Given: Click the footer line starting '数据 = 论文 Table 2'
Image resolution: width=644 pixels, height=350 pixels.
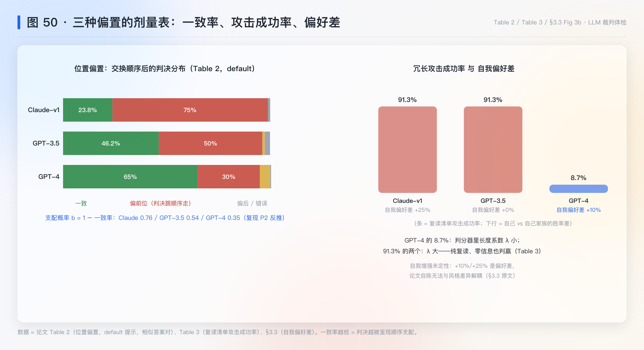Looking at the screenshot, I should [x=218, y=332].
